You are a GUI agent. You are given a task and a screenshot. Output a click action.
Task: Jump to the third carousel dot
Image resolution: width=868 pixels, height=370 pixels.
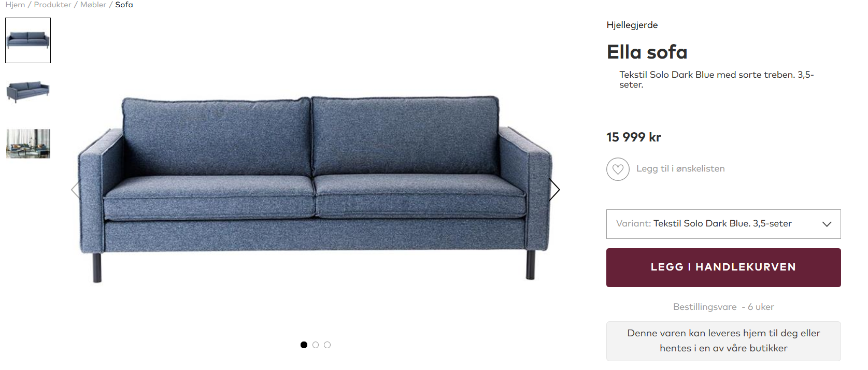point(327,345)
